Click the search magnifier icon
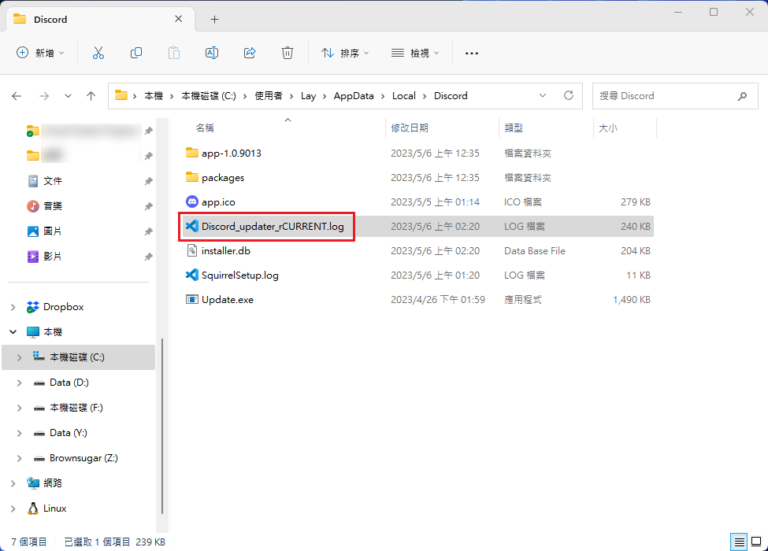The height and width of the screenshot is (551, 768). tap(743, 96)
